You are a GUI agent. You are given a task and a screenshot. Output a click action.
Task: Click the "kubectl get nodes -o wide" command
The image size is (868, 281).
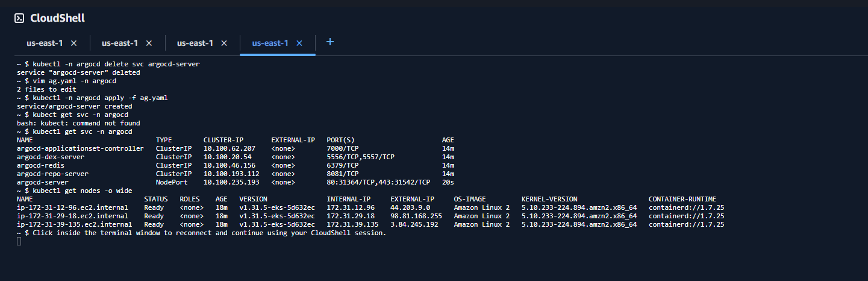83,191
